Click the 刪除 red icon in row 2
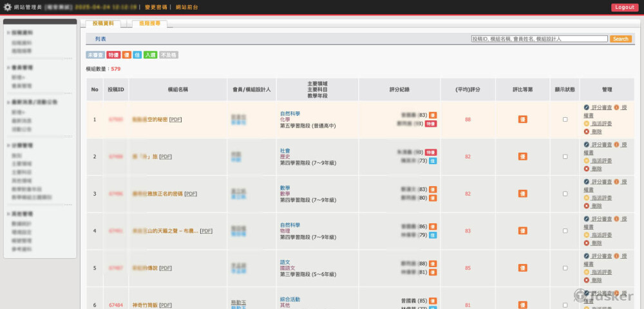The width and height of the screenshot is (644, 309). tap(587, 169)
